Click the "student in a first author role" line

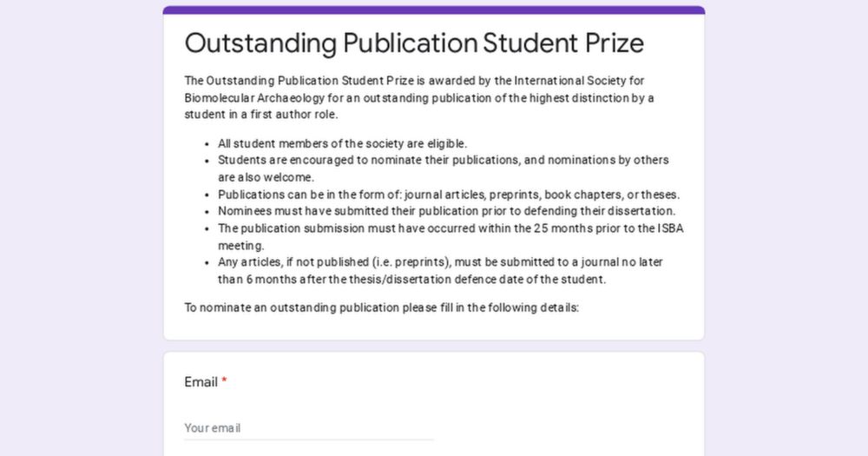[260, 115]
